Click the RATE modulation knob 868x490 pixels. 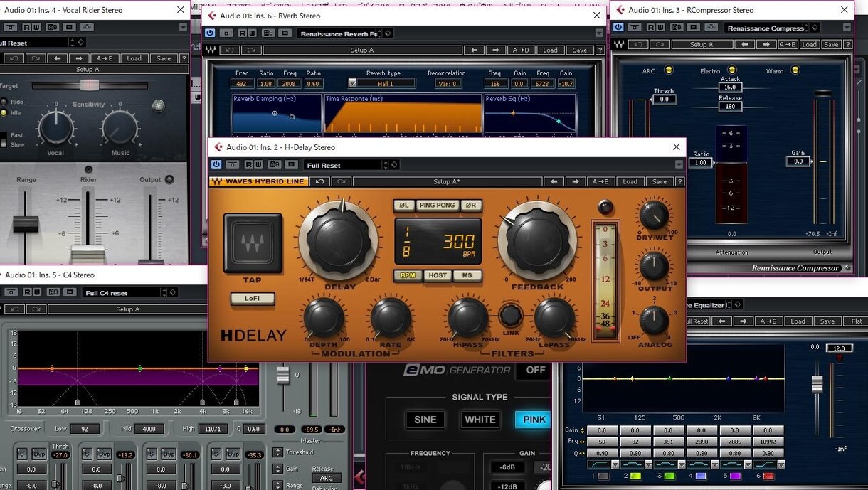point(391,318)
